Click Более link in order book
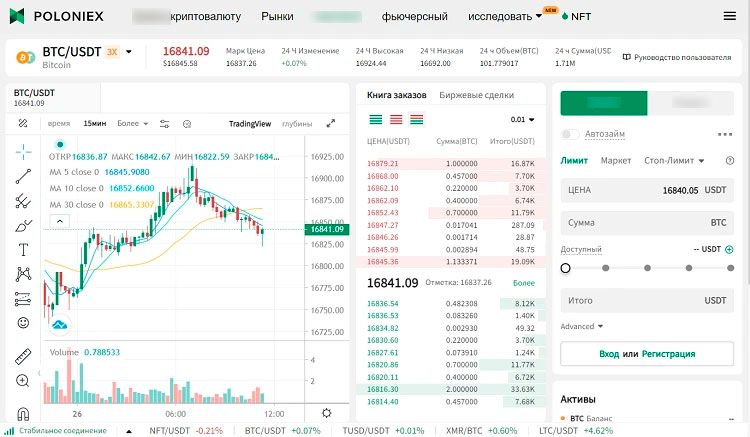 [x=525, y=283]
